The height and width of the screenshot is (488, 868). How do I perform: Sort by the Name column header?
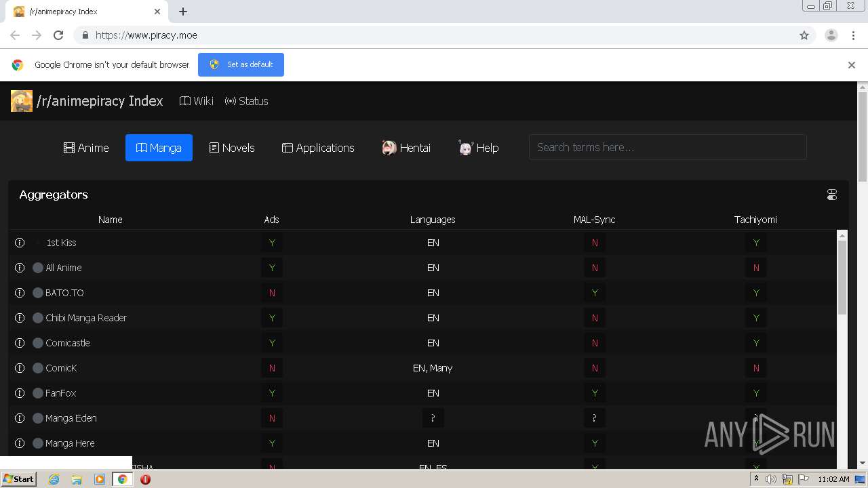110,220
